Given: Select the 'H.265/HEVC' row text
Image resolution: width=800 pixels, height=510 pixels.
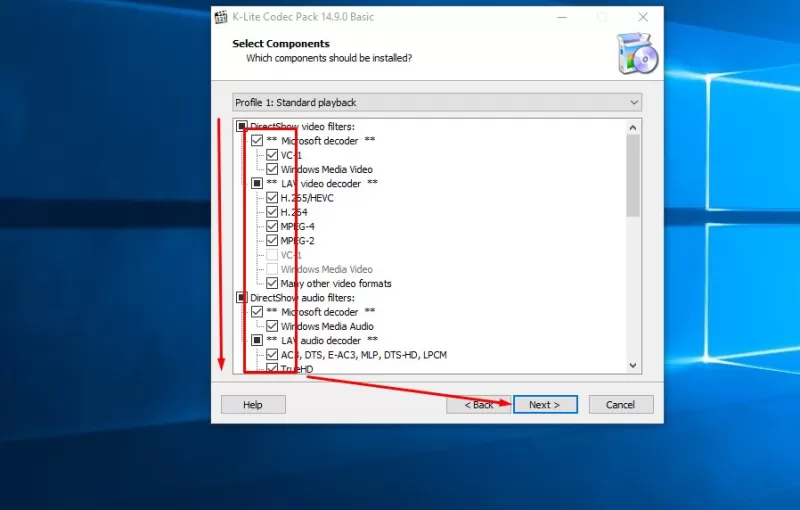Looking at the screenshot, I should pyautogui.click(x=307, y=198).
